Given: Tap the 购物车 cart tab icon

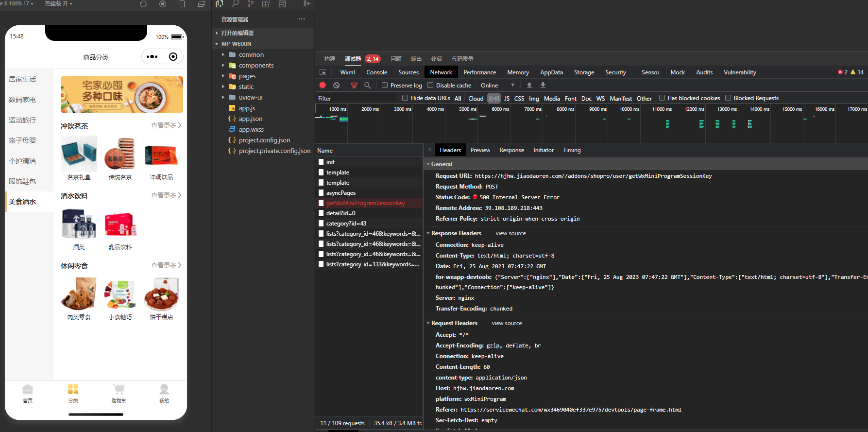Looking at the screenshot, I should pyautogui.click(x=119, y=389).
